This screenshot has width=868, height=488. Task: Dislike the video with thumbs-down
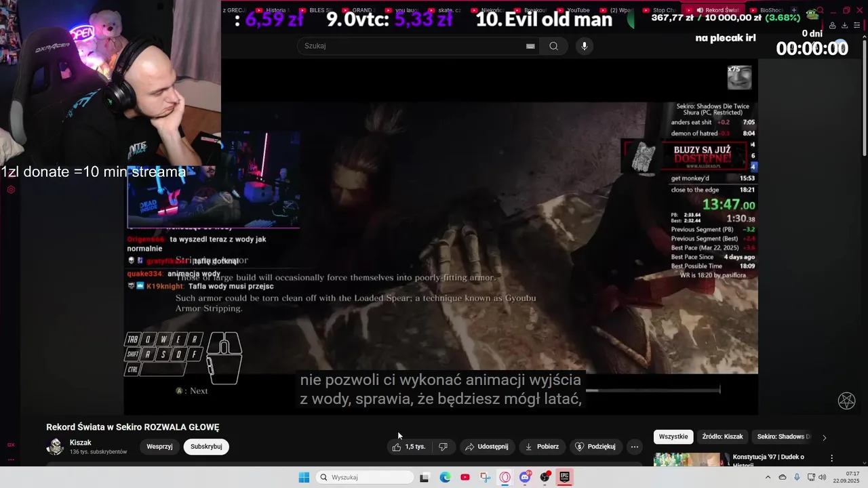click(x=443, y=447)
